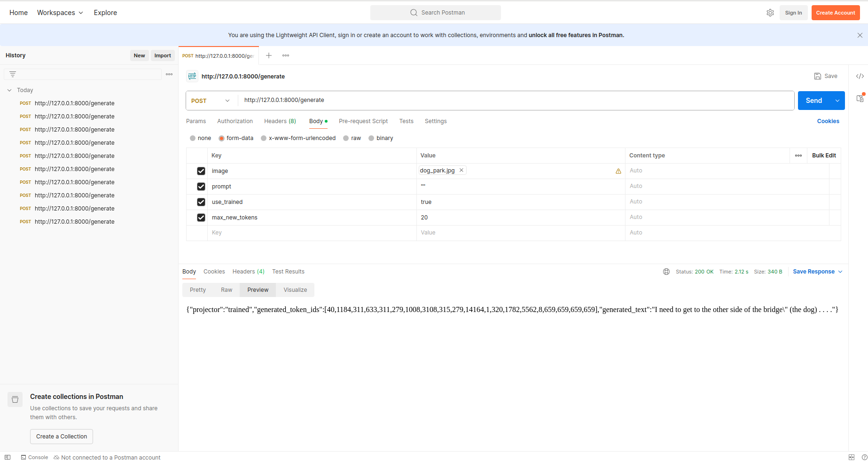
Task: Open the POST method dropdown
Action: pyautogui.click(x=211, y=101)
